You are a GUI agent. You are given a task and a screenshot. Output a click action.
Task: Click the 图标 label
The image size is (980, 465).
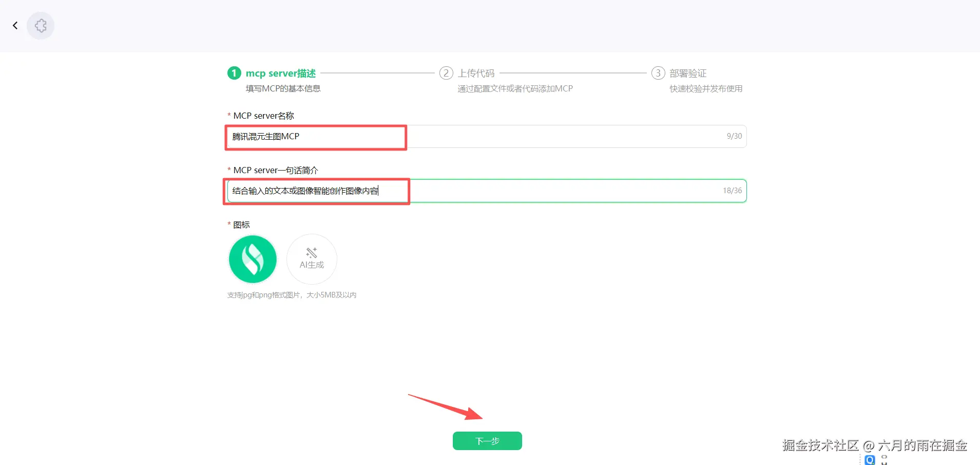pyautogui.click(x=241, y=225)
